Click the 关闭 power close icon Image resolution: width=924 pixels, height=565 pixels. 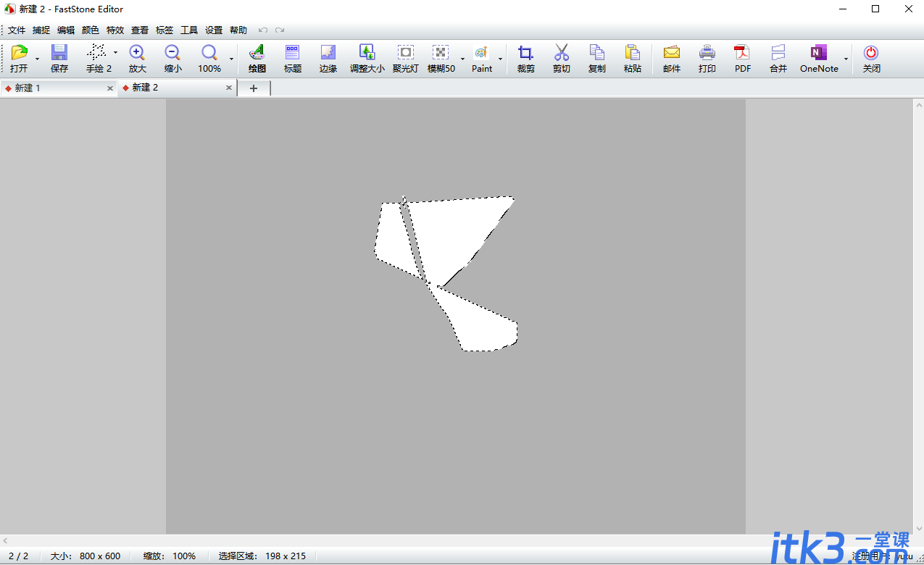(x=871, y=53)
